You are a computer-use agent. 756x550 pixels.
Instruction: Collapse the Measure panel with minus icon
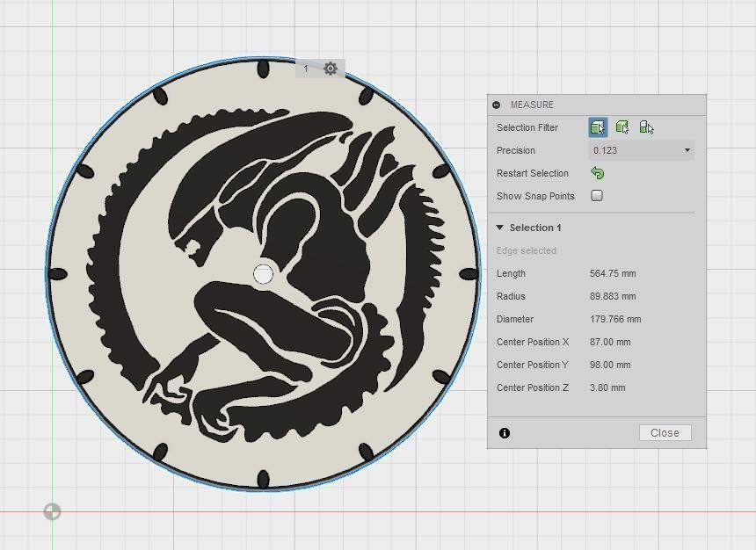click(497, 105)
